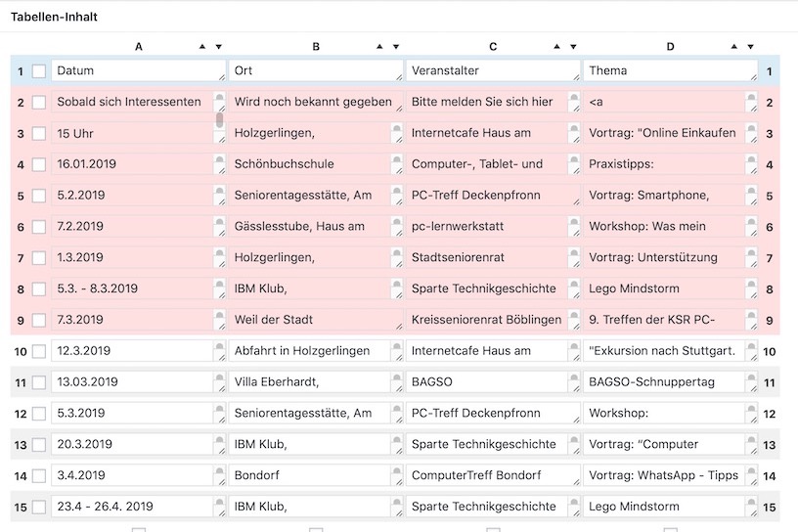798x532 pixels.
Task: Sort column C ascending via up arrow
Action: click(x=556, y=47)
